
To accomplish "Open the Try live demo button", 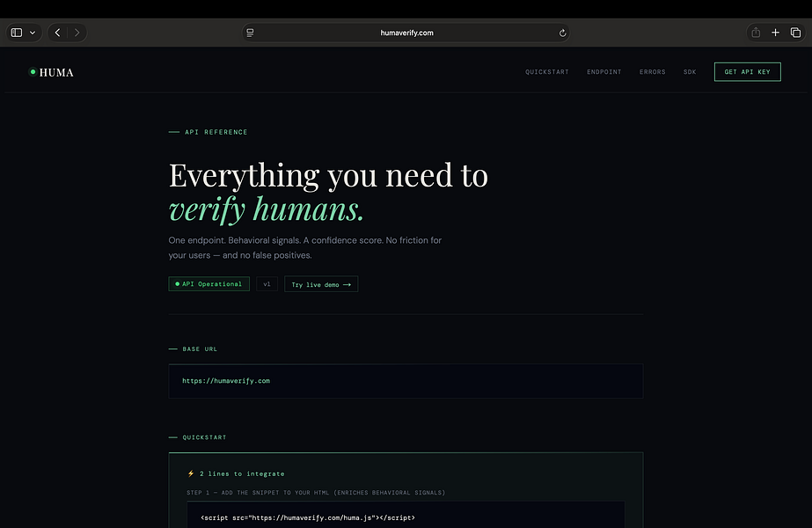I will pos(321,284).
